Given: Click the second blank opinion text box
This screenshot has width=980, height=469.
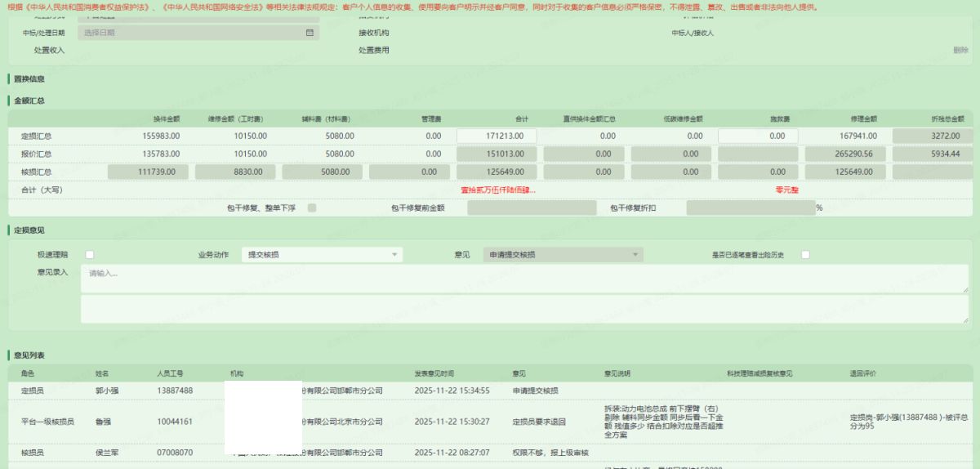Looking at the screenshot, I should [x=523, y=309].
